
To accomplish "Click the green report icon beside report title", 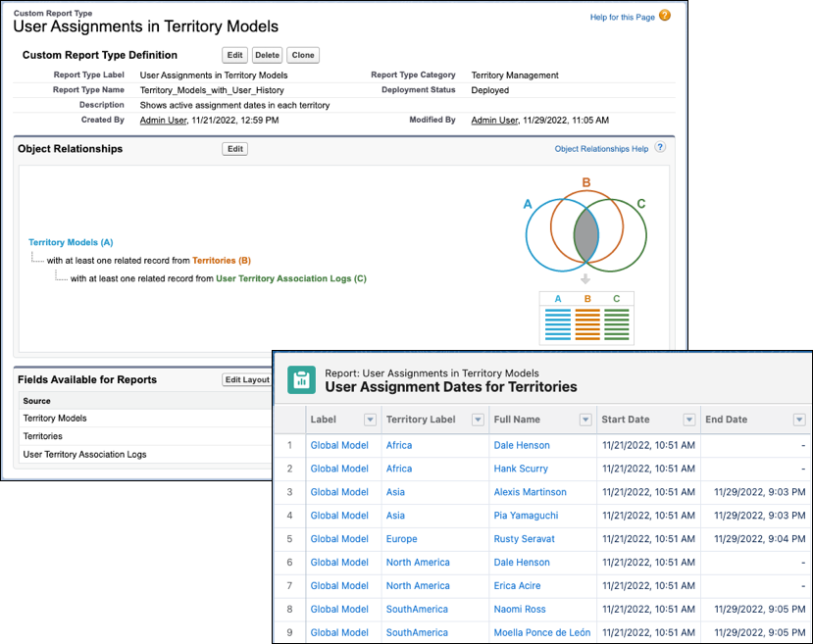I will click(301, 380).
